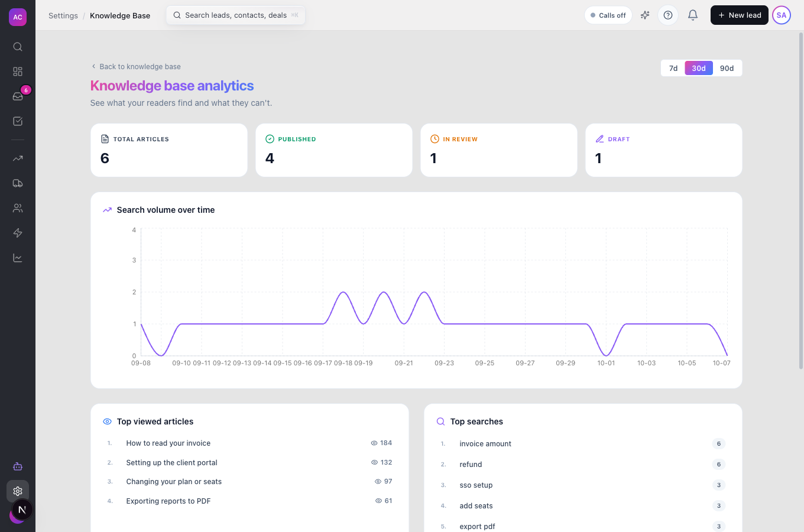Open the SA user avatar menu

pyautogui.click(x=782, y=15)
